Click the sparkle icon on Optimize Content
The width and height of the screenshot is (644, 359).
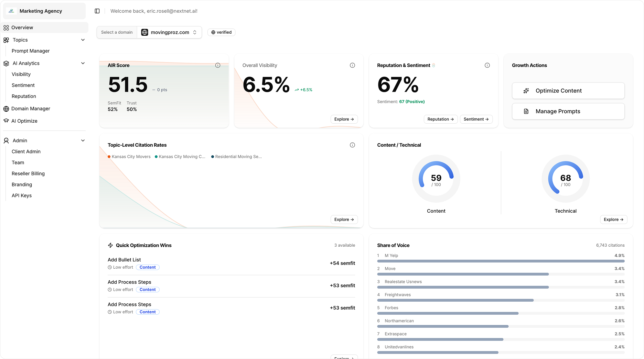point(526,91)
